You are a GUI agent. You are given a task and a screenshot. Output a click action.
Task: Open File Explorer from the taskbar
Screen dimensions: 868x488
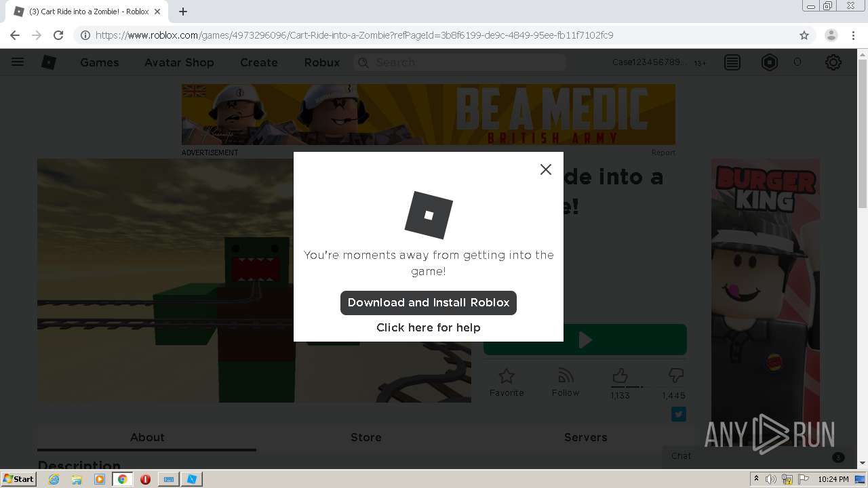coord(77,479)
